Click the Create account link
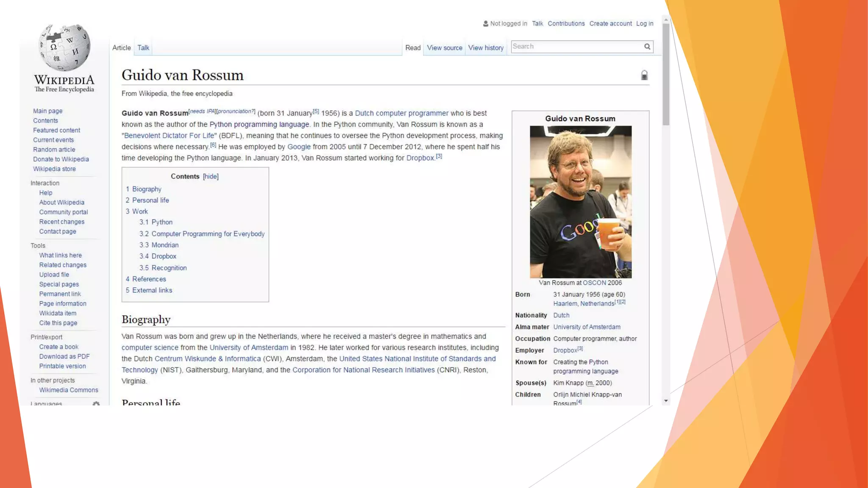This screenshot has width=868, height=488. pyautogui.click(x=610, y=24)
